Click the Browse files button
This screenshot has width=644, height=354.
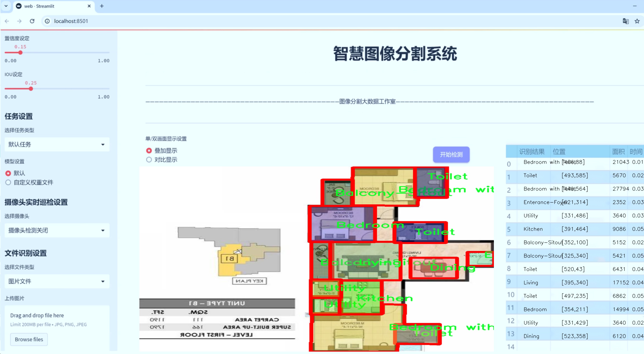29,339
